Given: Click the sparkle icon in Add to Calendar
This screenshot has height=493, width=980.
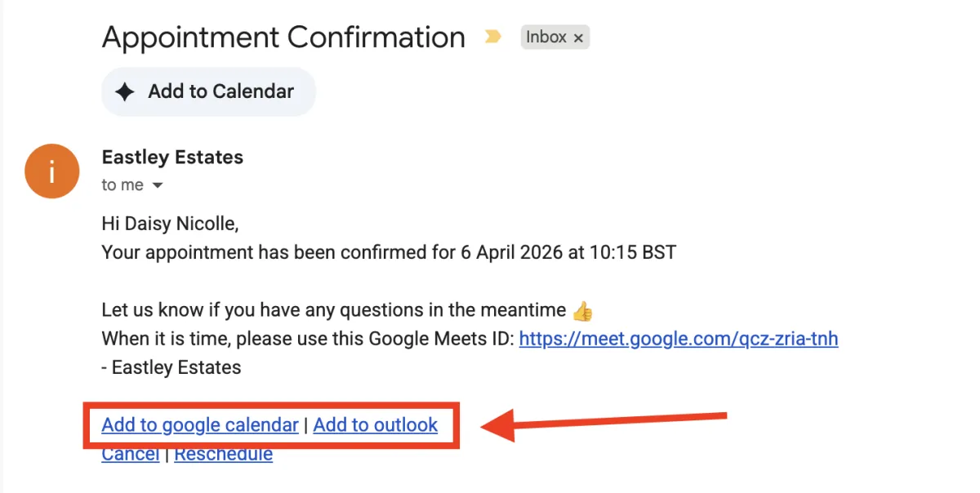Looking at the screenshot, I should (124, 91).
